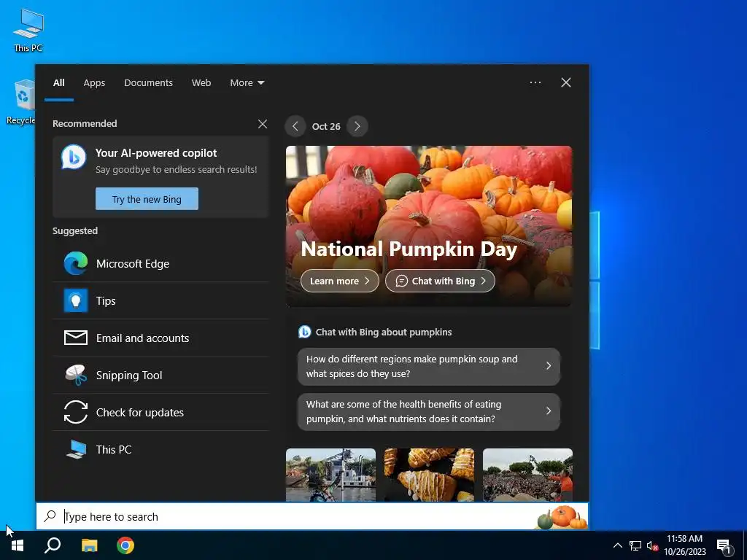Open the three-dot options menu
The height and width of the screenshot is (560, 747).
tap(535, 82)
